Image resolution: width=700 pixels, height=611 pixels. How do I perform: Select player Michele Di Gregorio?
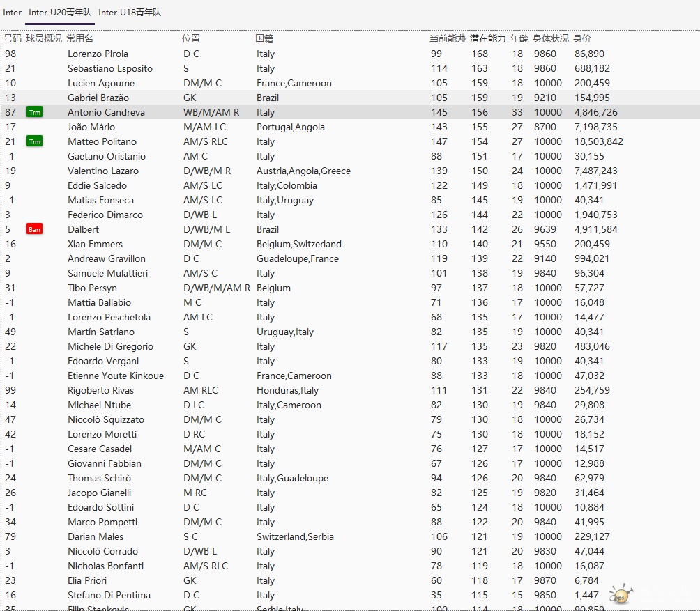[x=110, y=346]
